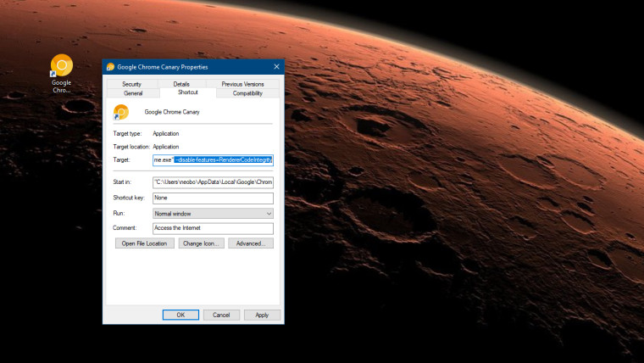
Task: Click the Google Chro... desktop icon label
Action: click(62, 87)
